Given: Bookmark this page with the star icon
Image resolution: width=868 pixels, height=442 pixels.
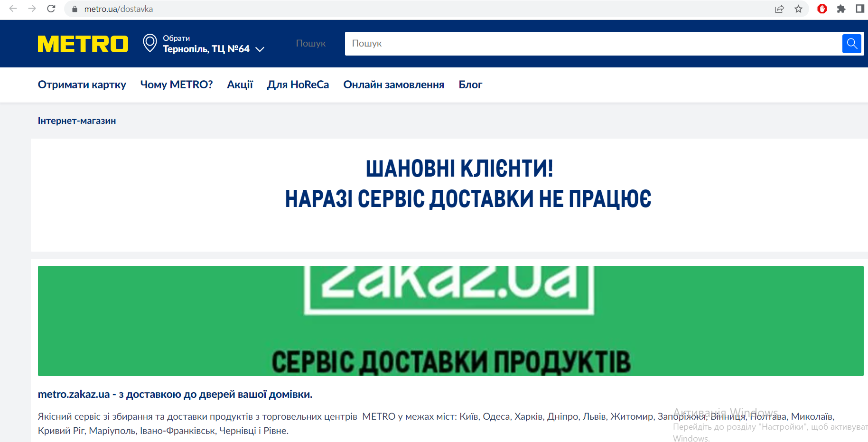Looking at the screenshot, I should click(x=799, y=9).
